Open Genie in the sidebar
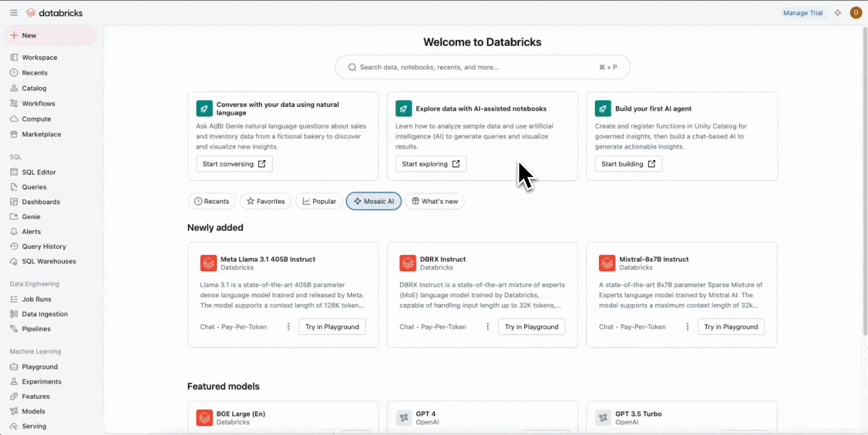868x435 pixels. click(x=31, y=217)
